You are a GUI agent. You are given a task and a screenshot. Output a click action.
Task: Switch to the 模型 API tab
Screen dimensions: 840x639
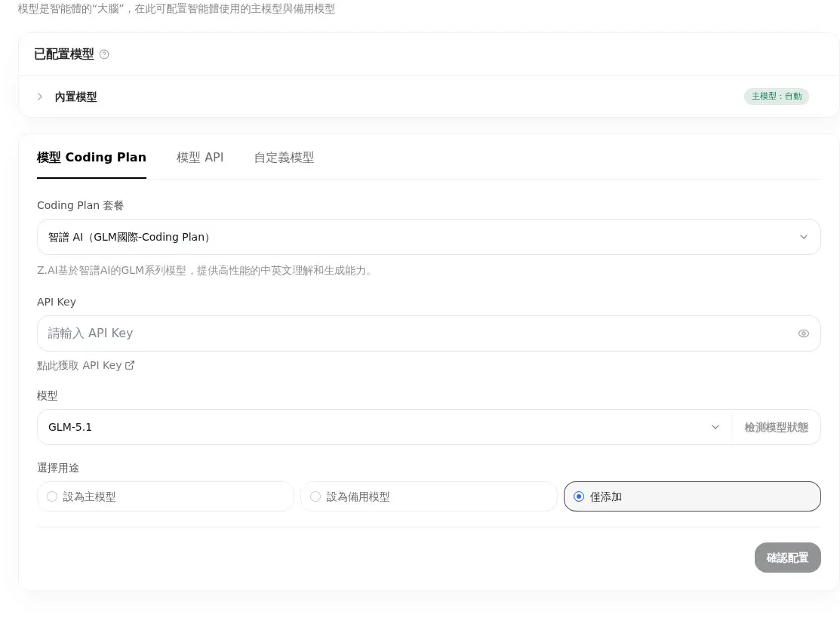(x=200, y=158)
